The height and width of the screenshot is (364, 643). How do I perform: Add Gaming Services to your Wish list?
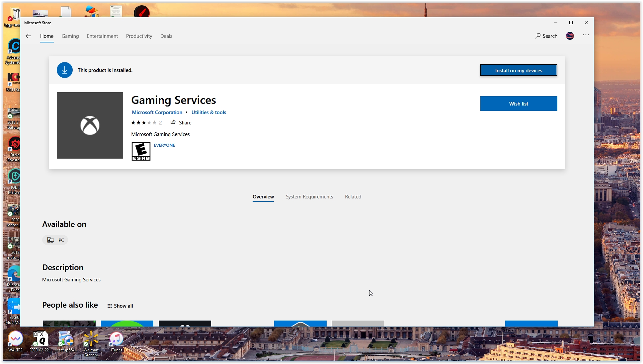pos(519,103)
